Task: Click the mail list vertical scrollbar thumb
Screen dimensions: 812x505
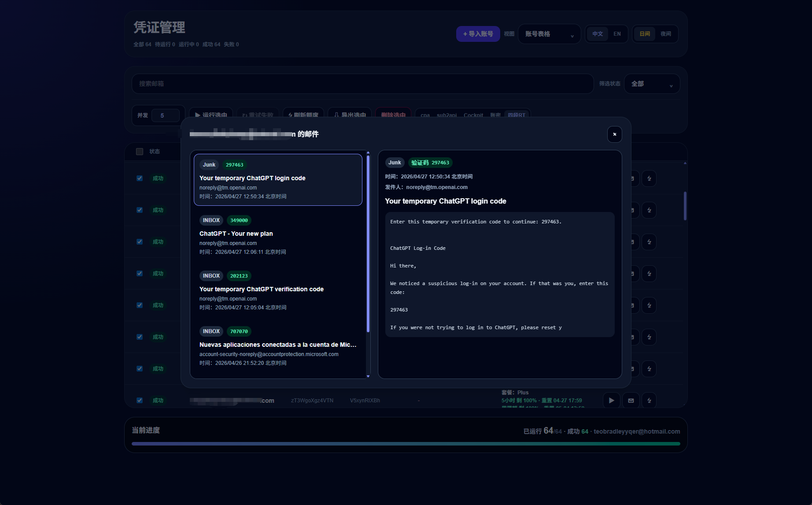Action: pyautogui.click(x=368, y=244)
